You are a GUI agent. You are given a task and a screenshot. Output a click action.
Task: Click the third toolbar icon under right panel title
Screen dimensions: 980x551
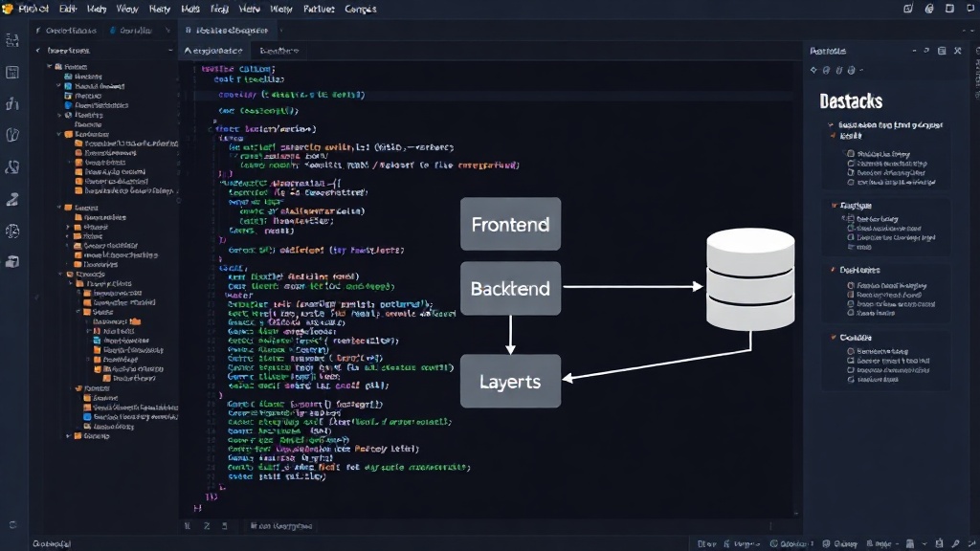coord(838,70)
